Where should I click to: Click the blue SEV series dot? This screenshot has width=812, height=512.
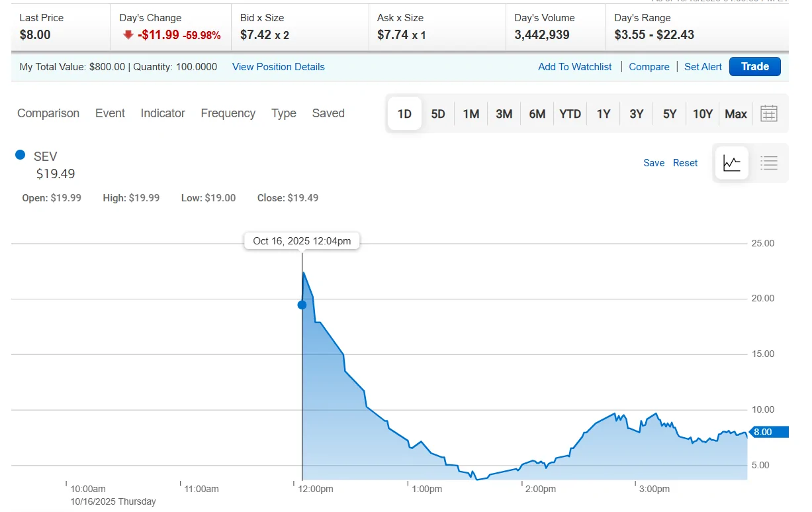click(x=20, y=155)
